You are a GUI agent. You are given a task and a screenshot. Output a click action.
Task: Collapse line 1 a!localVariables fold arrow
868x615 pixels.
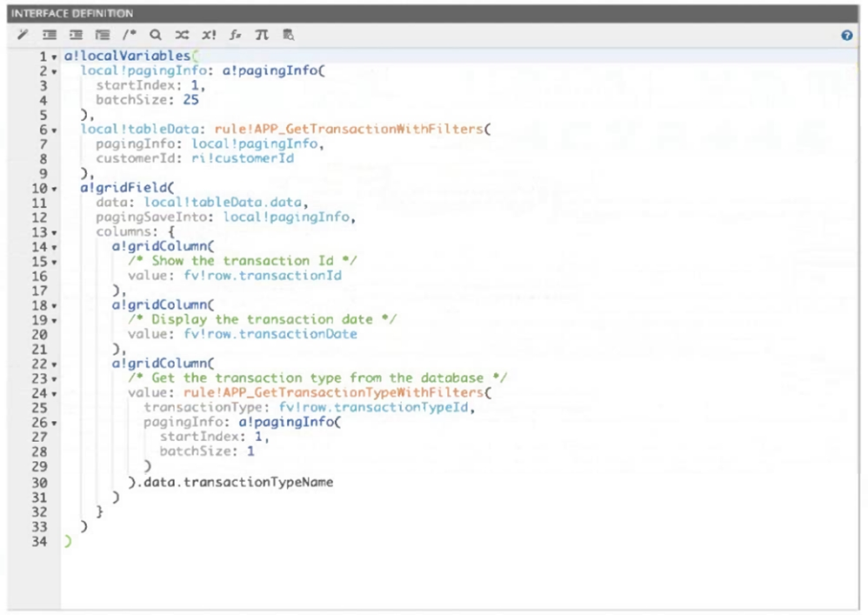point(55,57)
